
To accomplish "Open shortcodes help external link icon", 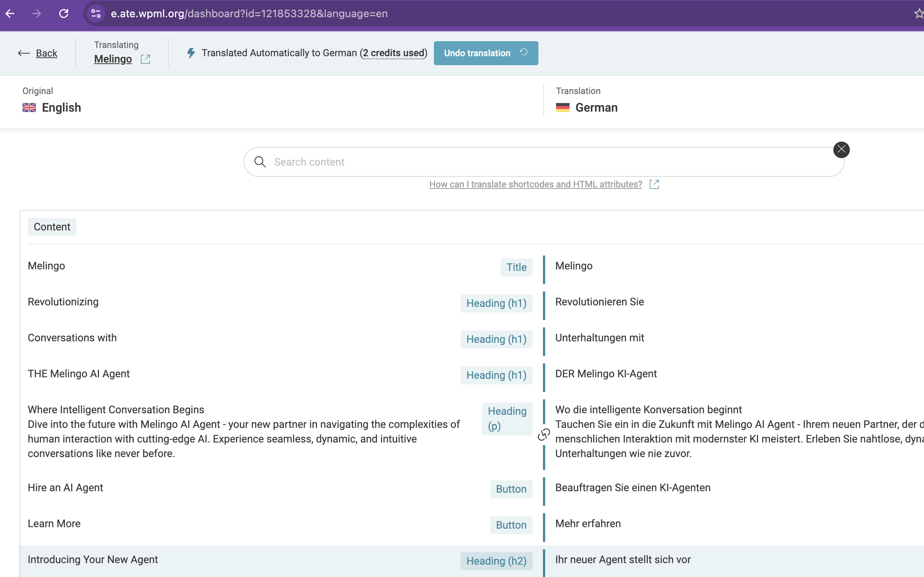I will point(654,184).
